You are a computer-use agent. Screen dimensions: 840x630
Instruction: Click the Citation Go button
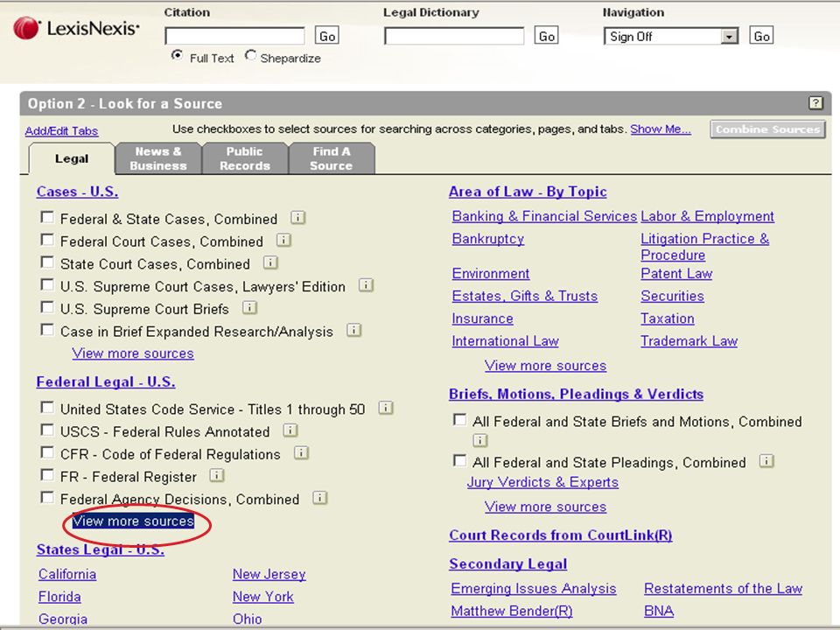coord(326,36)
